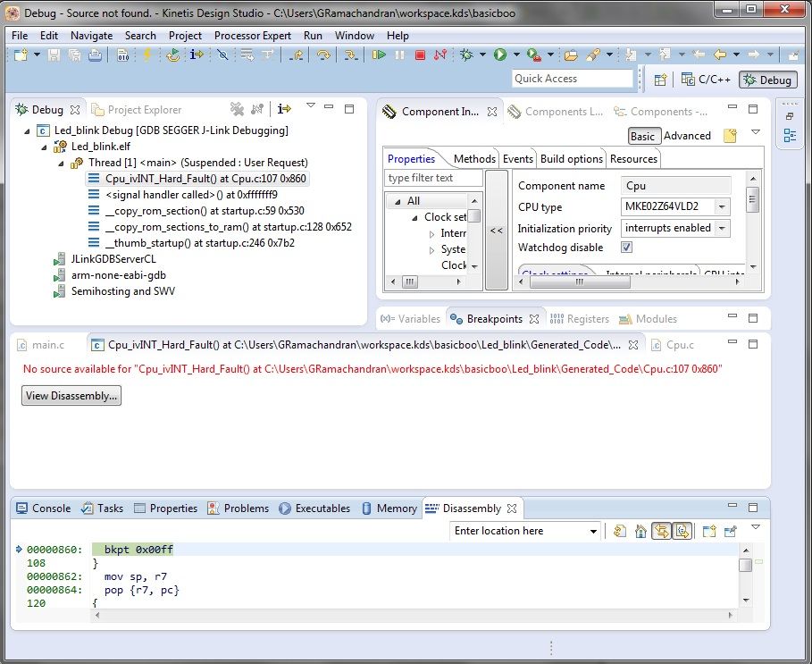812x664 pixels.
Task: Open the CPU type dropdown
Action: coord(722,206)
